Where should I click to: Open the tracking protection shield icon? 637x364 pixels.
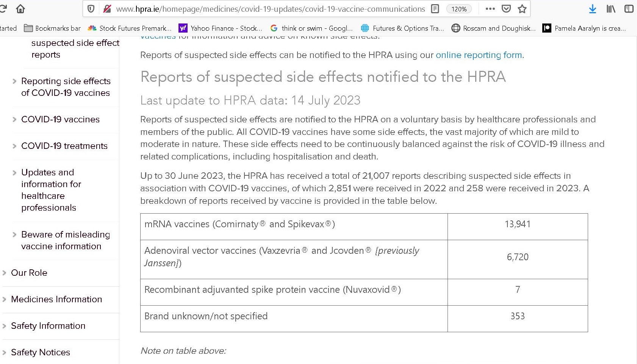pyautogui.click(x=91, y=9)
